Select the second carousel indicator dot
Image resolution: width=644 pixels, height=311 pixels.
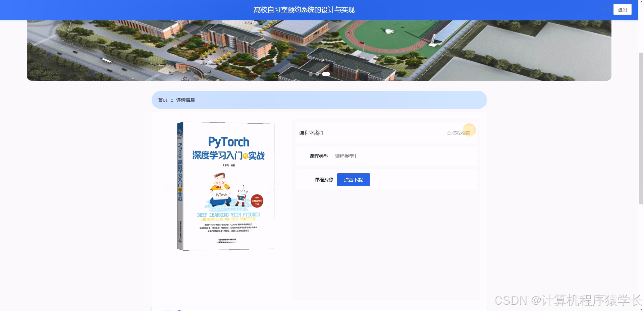click(318, 74)
